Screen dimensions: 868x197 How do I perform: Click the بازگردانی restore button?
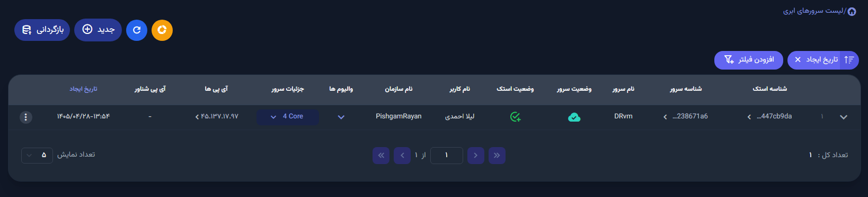(42, 30)
